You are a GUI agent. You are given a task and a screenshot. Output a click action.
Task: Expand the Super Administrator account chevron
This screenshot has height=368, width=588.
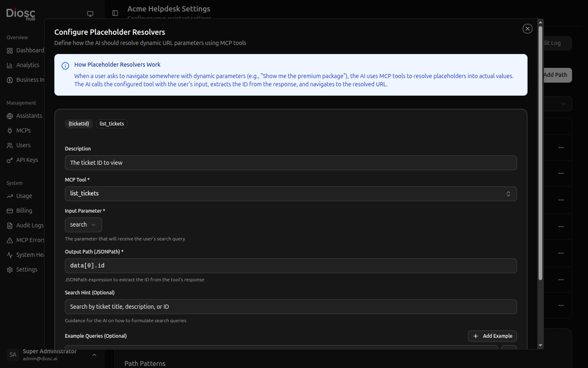coord(95,356)
